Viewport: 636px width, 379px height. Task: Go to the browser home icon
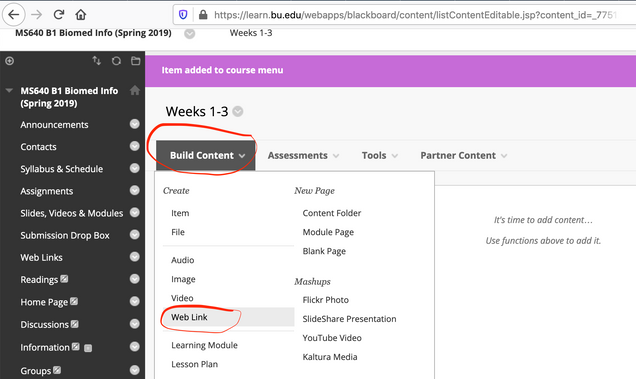81,15
